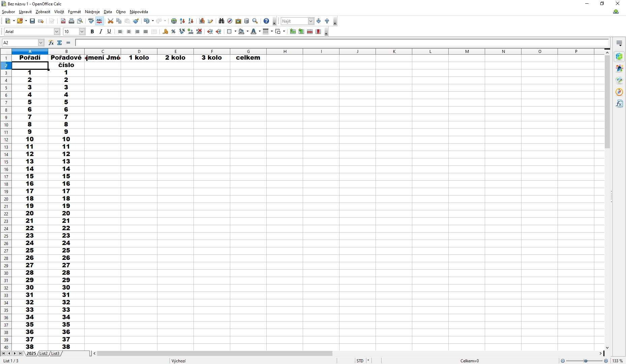Toggle Italic formatting
The image size is (626, 364).
[x=100, y=31]
